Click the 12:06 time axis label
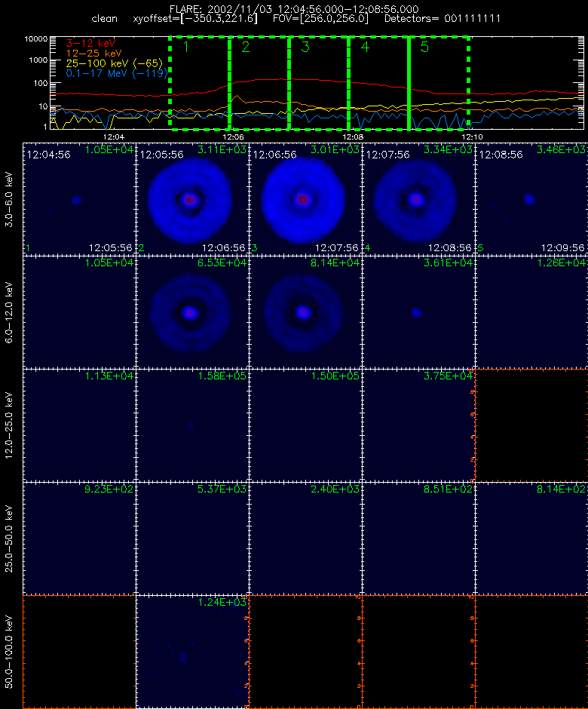 coord(233,137)
